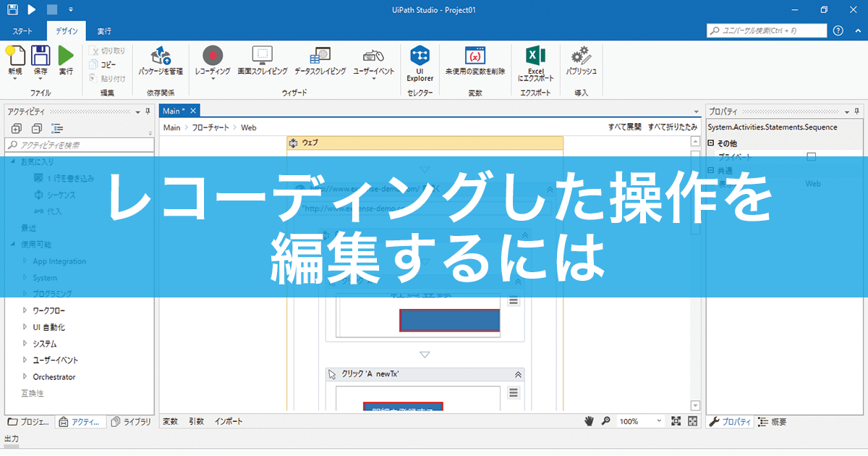Switch to the デザイン ribbon tab
The image size is (868, 456).
[67, 31]
